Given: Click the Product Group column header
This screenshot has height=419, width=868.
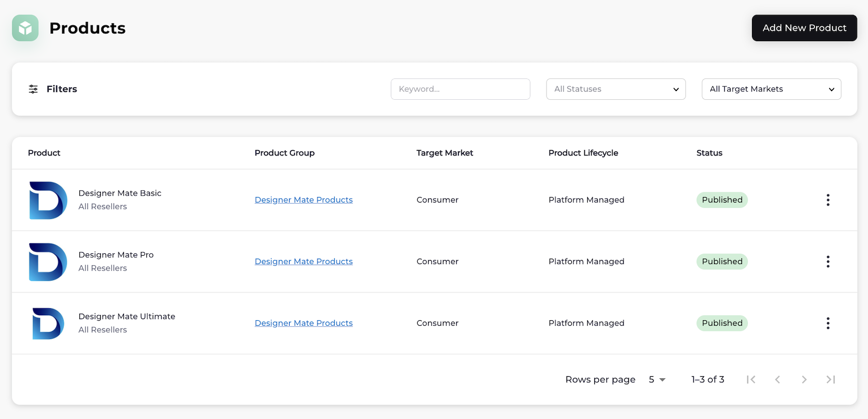Looking at the screenshot, I should (285, 153).
